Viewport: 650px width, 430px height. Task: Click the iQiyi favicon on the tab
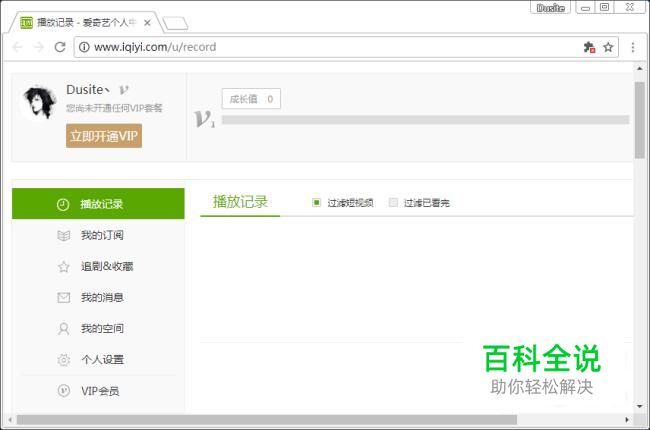point(27,22)
